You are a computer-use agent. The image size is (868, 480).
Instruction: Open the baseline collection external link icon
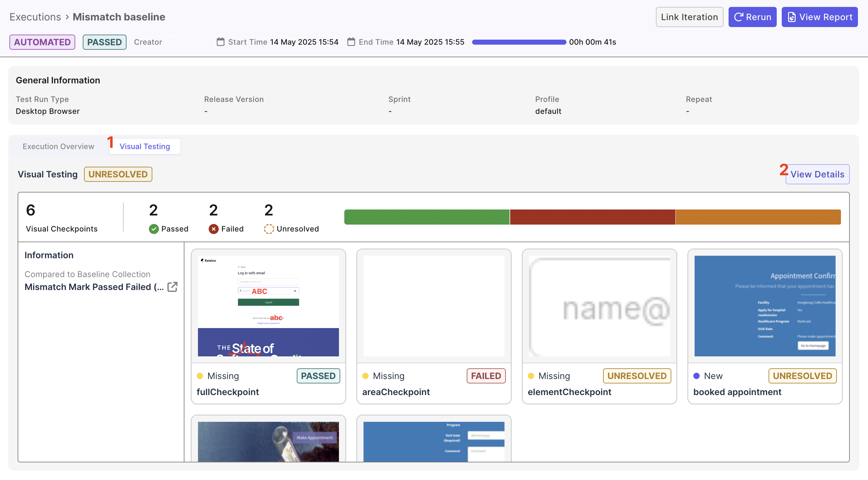click(x=172, y=287)
